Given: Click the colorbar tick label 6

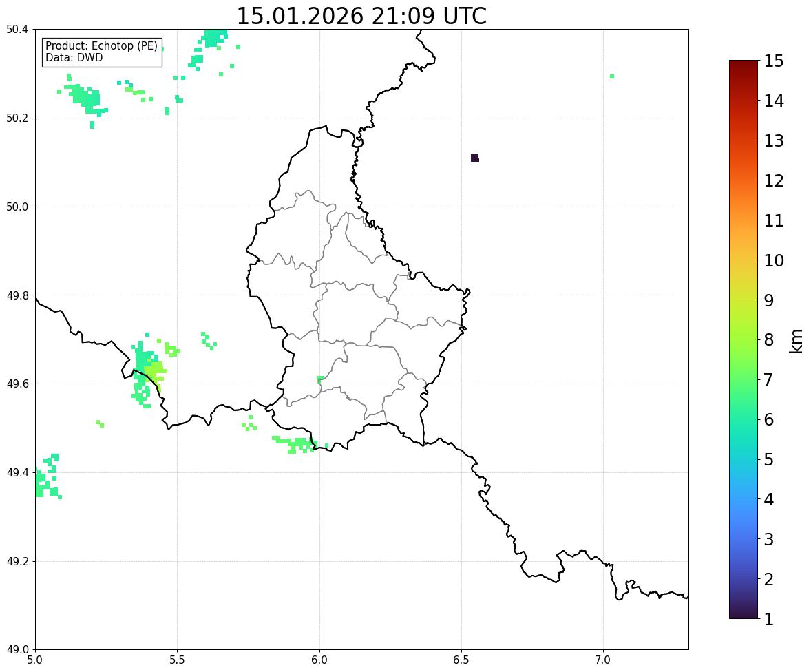Looking at the screenshot, I should tap(769, 419).
